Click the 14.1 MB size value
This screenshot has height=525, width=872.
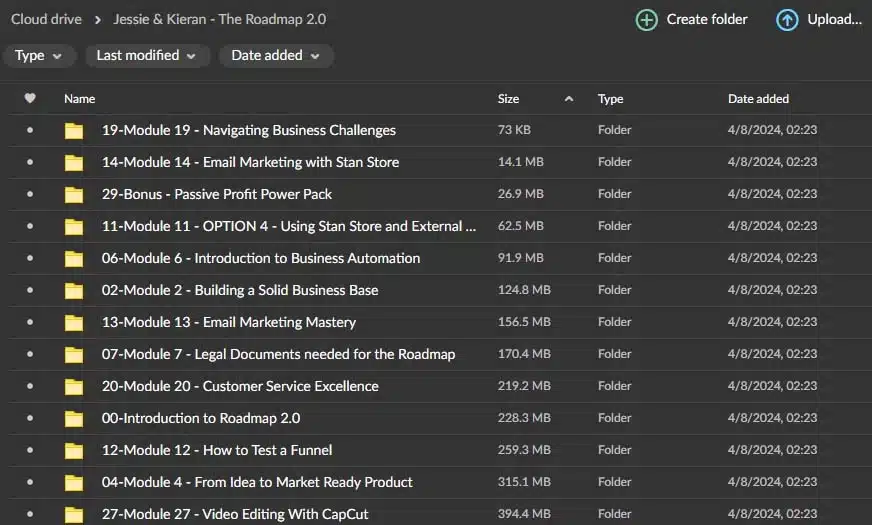click(x=521, y=162)
